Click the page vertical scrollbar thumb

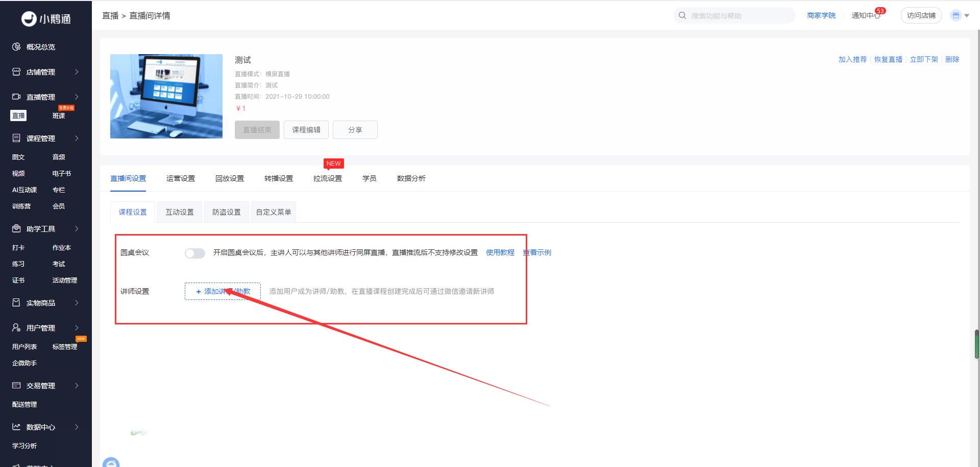coord(976,344)
